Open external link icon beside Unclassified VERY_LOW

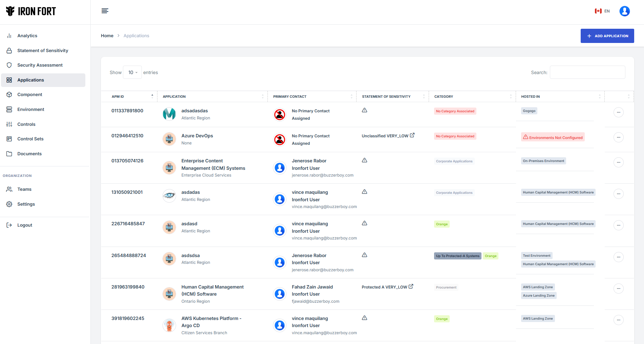tap(412, 135)
